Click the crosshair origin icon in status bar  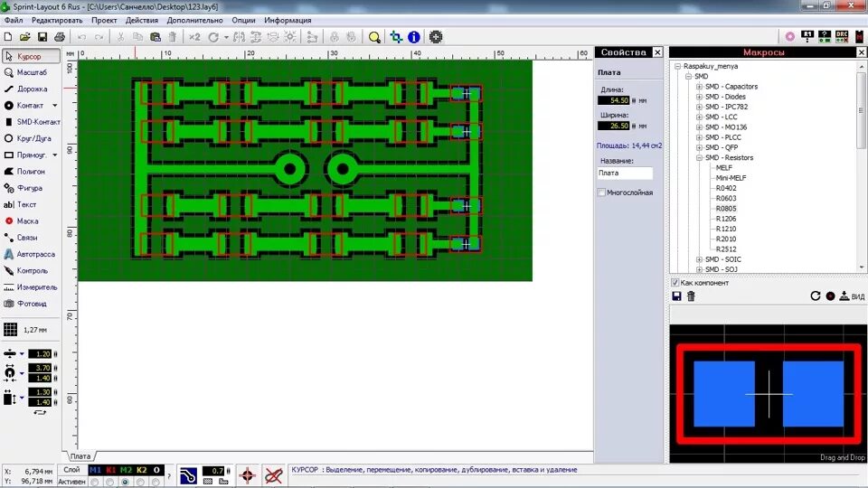[x=247, y=475]
